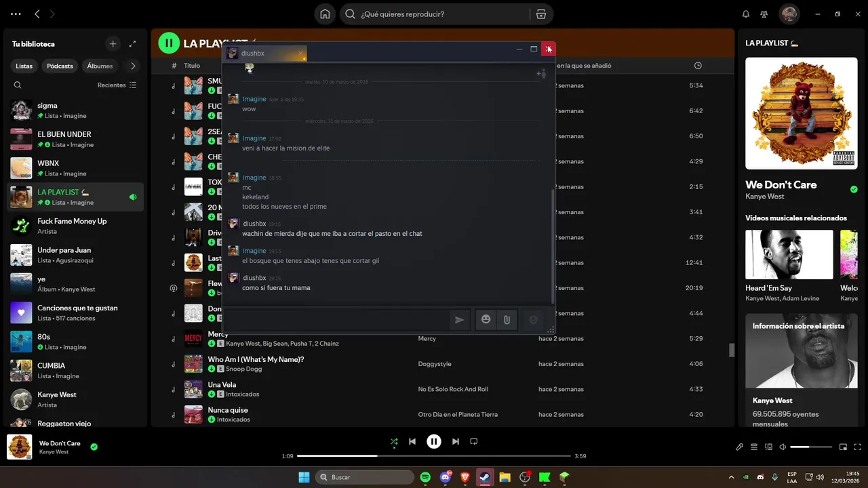This screenshot has width=868, height=488.
Task: Open miniplayer icon in player bar
Action: tap(844, 447)
